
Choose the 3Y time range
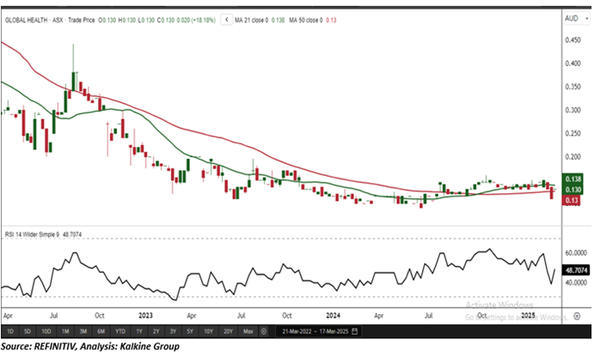click(173, 331)
